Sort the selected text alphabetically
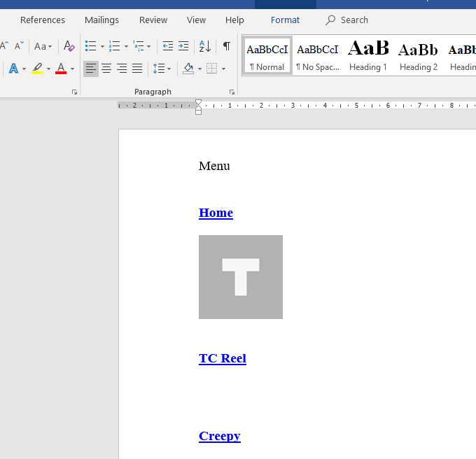Screen dimensions: 476x459 click(x=204, y=46)
